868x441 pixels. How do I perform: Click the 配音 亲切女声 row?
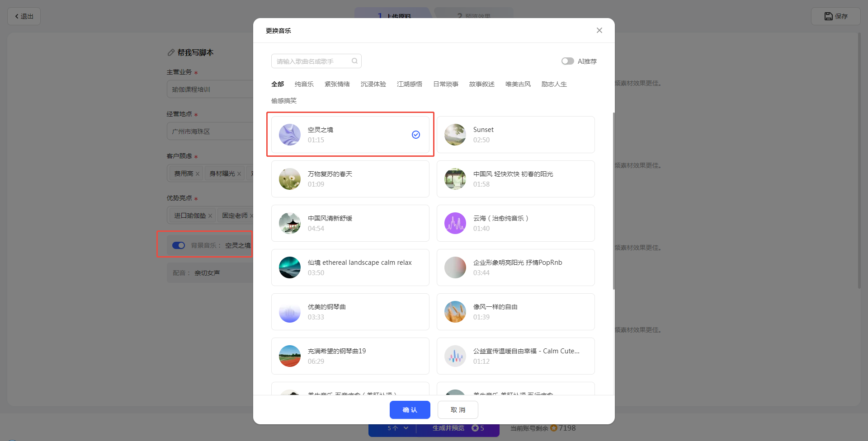pyautogui.click(x=210, y=273)
